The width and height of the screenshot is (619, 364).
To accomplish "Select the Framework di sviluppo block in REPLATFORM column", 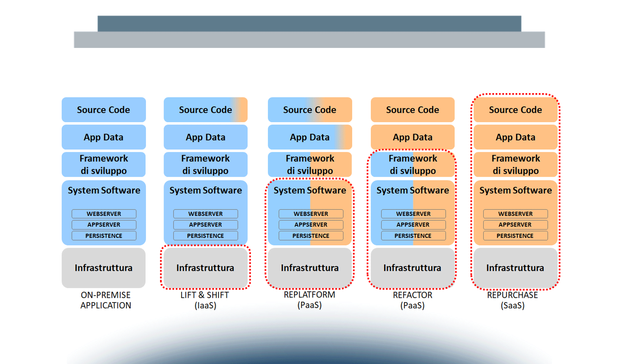I will coord(309,164).
